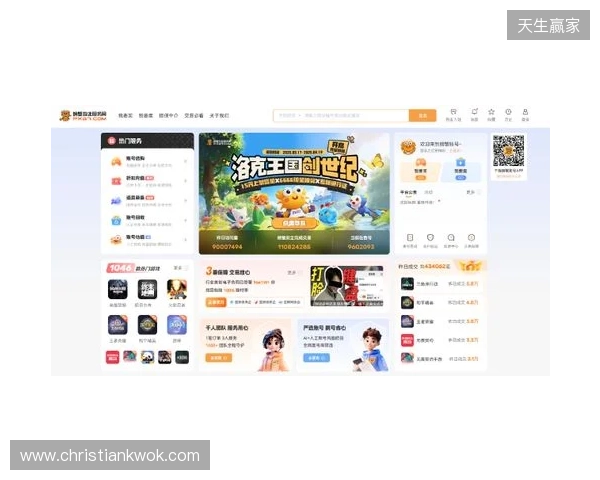Viewport: 600px width, 480px height.
Task: Open 我要买 in the navigation bar
Action: click(x=125, y=115)
